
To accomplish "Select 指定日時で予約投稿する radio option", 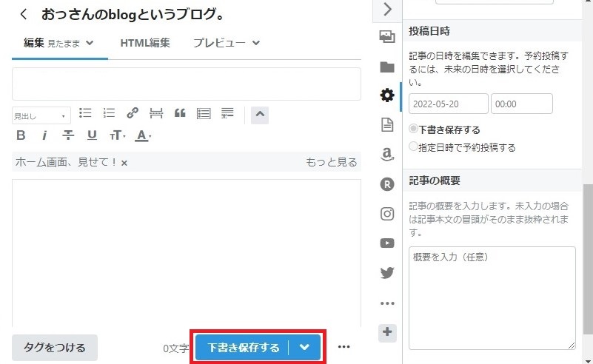I will click(413, 146).
